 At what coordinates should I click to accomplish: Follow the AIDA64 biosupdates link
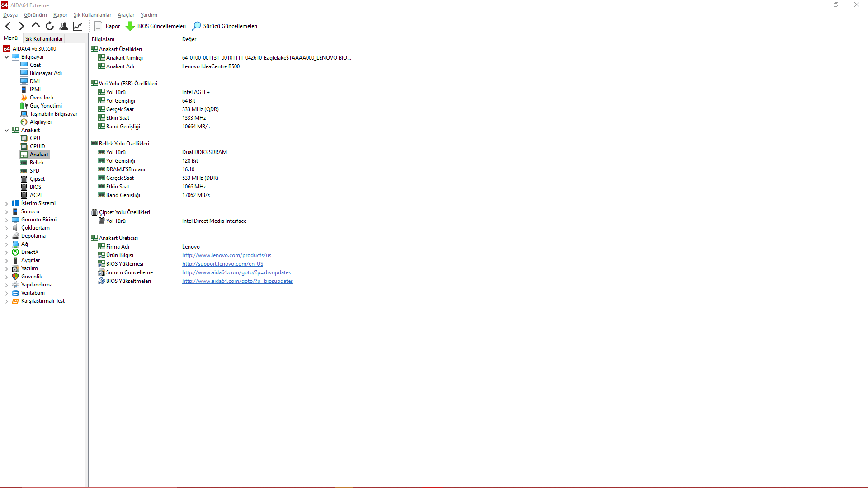(x=237, y=281)
